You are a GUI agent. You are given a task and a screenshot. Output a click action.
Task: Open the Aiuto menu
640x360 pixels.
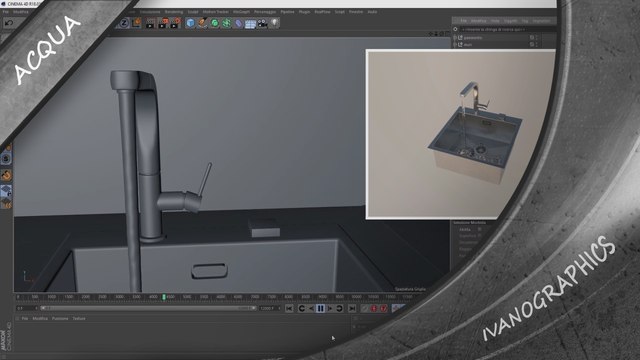pyautogui.click(x=372, y=12)
